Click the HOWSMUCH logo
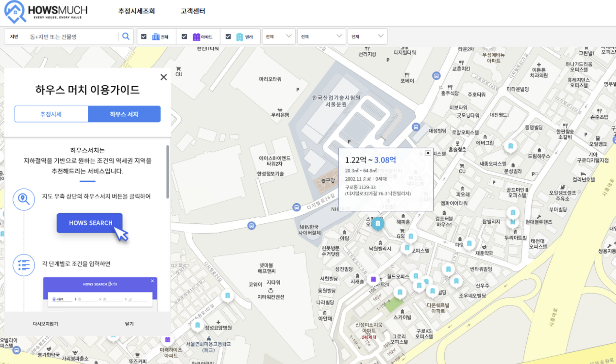616x364 pixels. tap(46, 12)
